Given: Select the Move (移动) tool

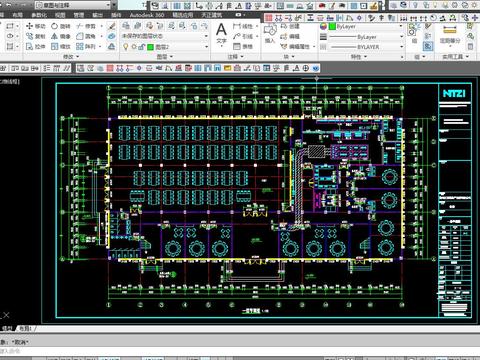Looking at the screenshot, I should [35, 26].
